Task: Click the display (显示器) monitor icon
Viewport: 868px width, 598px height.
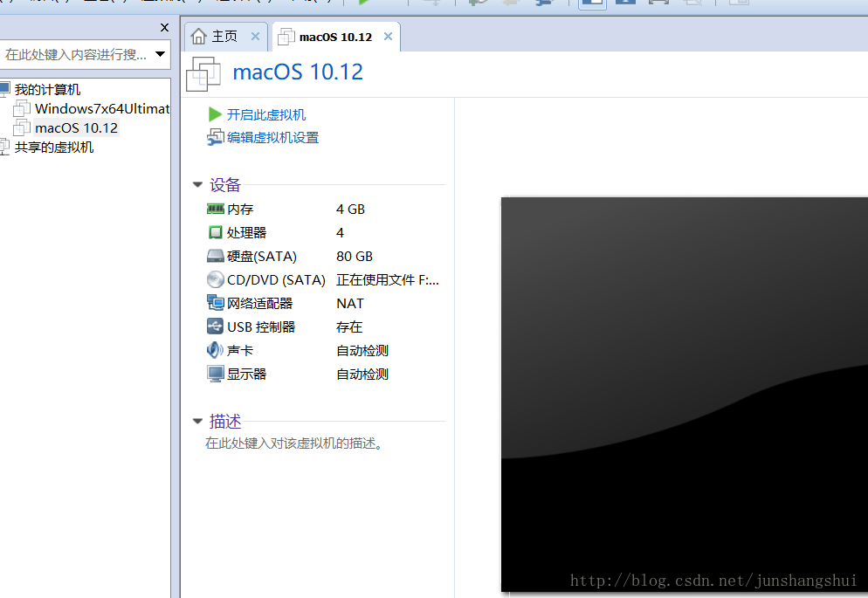Action: pos(215,374)
